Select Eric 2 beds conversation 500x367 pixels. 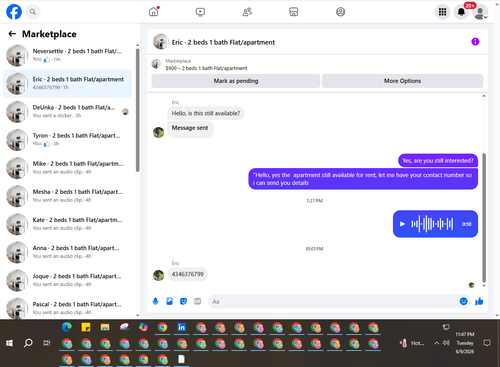tap(67, 83)
